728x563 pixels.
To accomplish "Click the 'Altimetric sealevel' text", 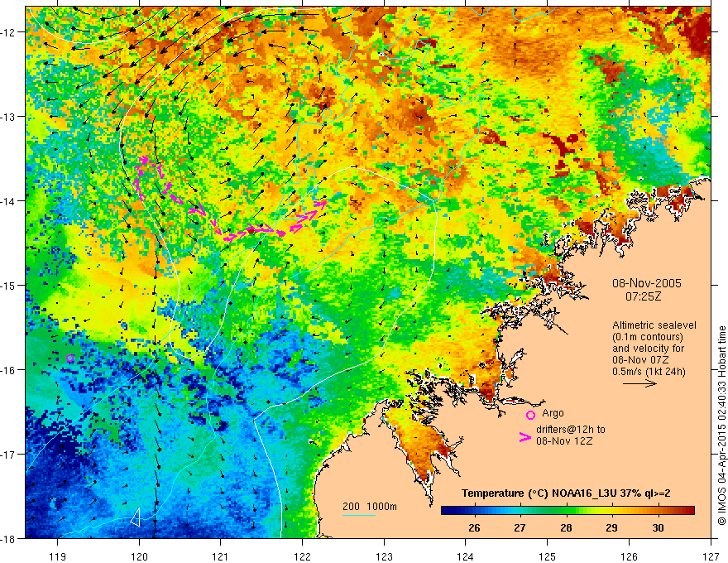I will [654, 325].
